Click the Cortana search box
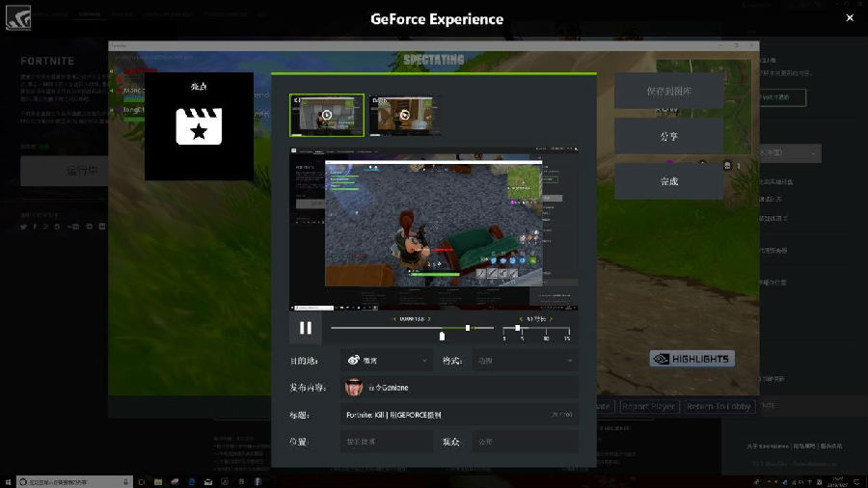Screen dimensions: 868x488 click(x=74, y=482)
